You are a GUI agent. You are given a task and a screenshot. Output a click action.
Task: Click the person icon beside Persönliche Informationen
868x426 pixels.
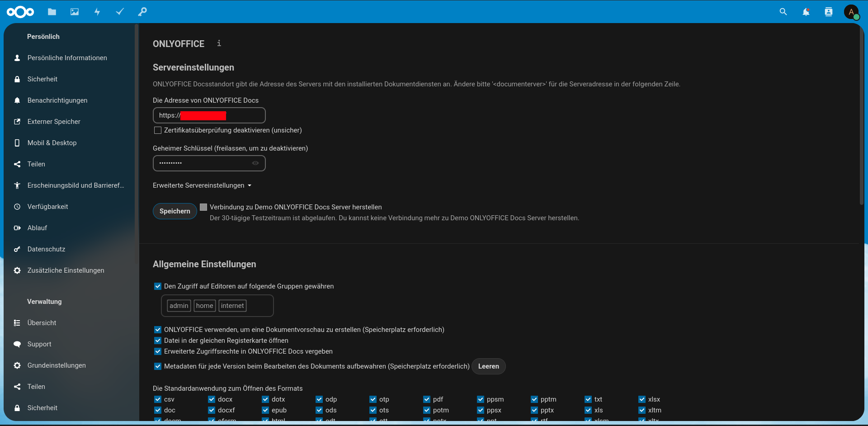pyautogui.click(x=17, y=58)
